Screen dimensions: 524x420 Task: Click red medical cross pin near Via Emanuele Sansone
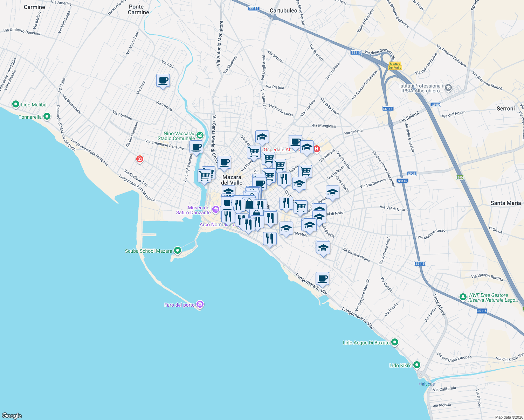140,159
